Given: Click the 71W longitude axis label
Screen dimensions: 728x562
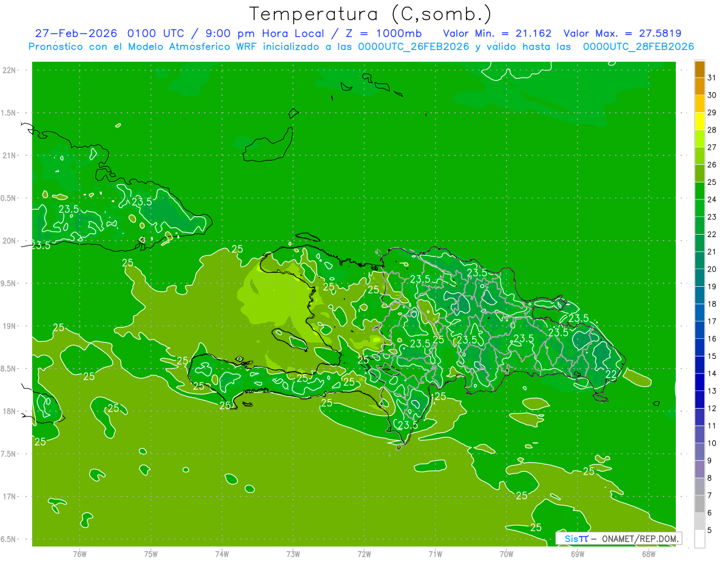Looking at the screenshot, I should (x=435, y=554).
